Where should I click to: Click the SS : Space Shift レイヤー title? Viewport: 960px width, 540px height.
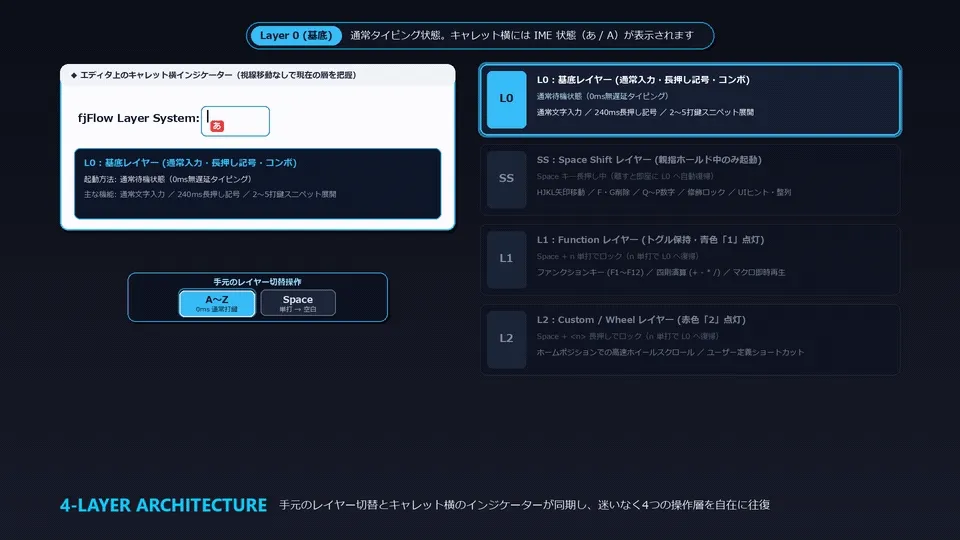click(x=649, y=160)
